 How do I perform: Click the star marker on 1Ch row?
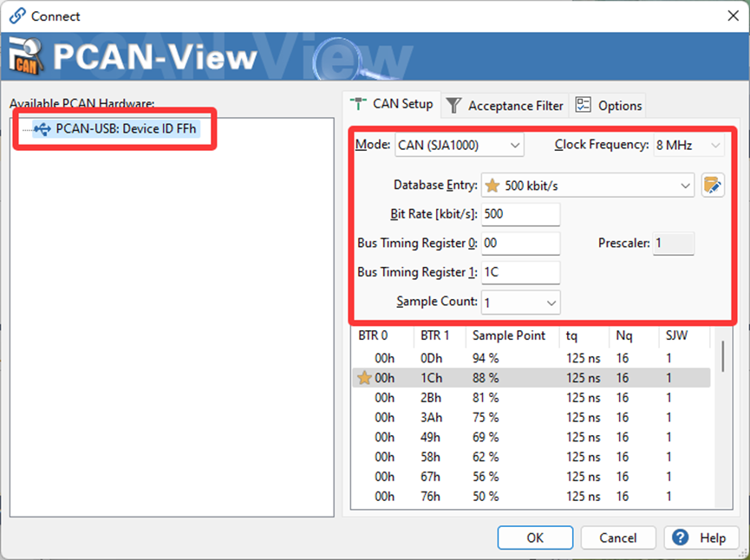pyautogui.click(x=364, y=378)
